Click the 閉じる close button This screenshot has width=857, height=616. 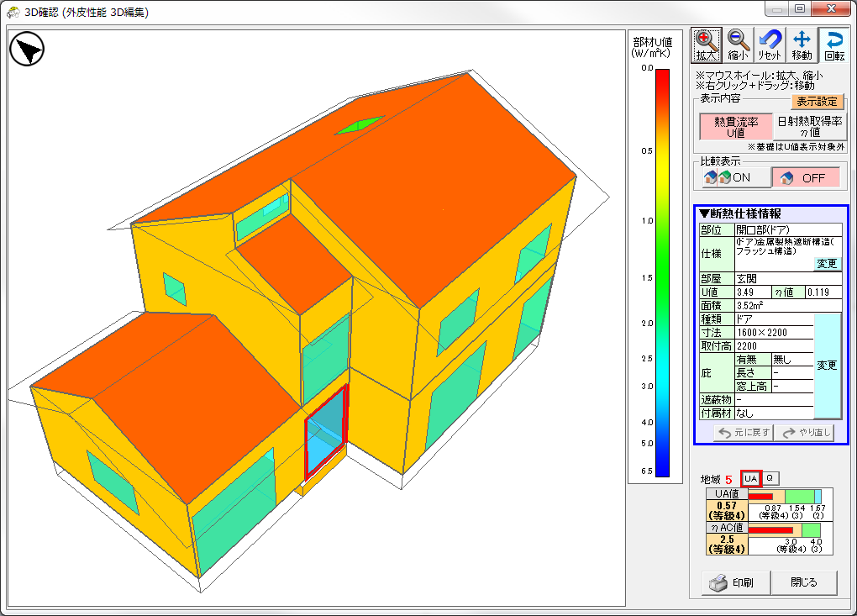coord(804,582)
